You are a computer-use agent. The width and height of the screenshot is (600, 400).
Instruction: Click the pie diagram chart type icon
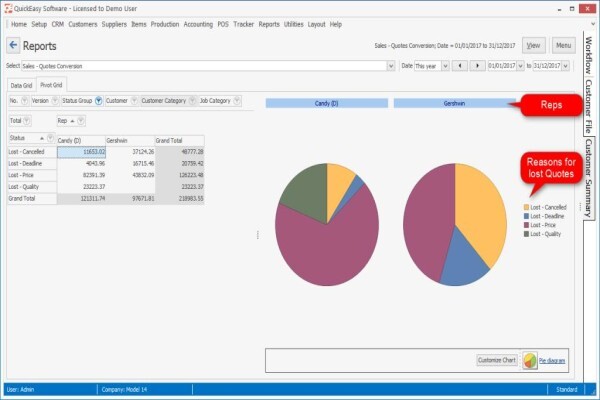click(x=530, y=361)
